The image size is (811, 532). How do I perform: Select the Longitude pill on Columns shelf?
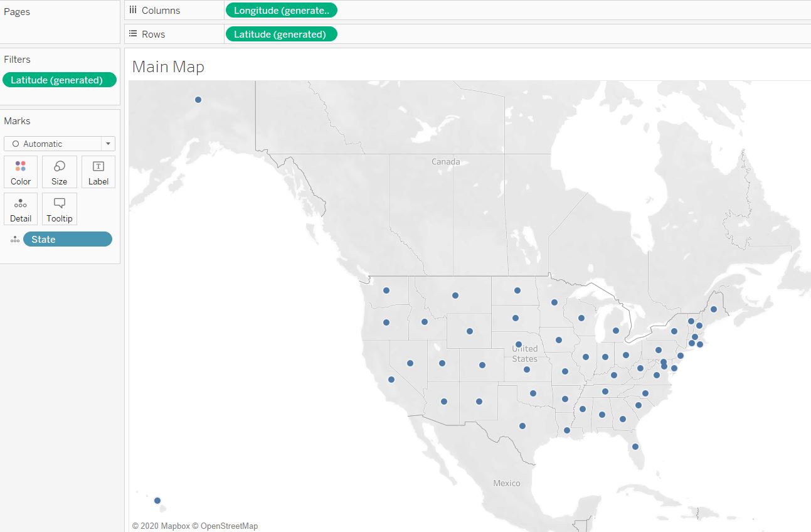tap(281, 10)
